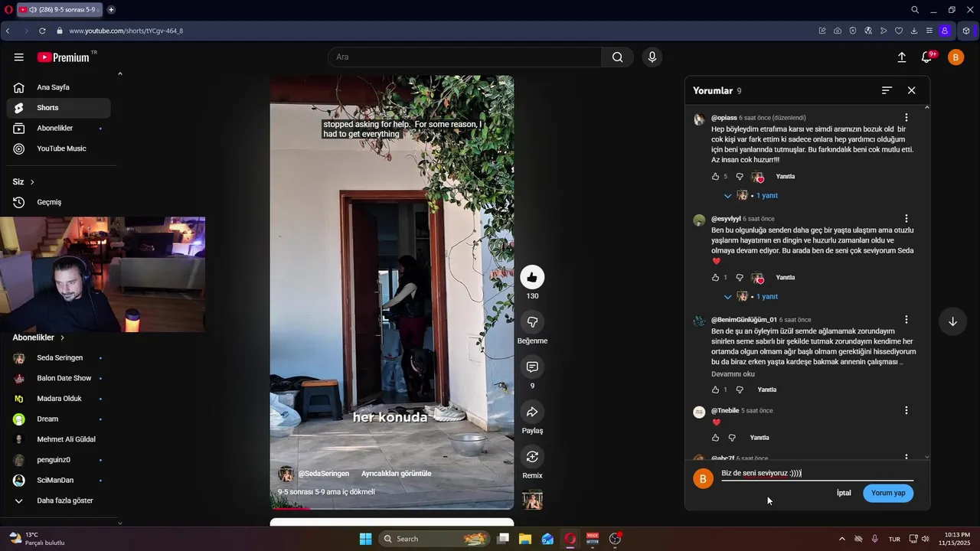This screenshot has height=551, width=980.
Task: Click the comment text input field
Action: 817,474
